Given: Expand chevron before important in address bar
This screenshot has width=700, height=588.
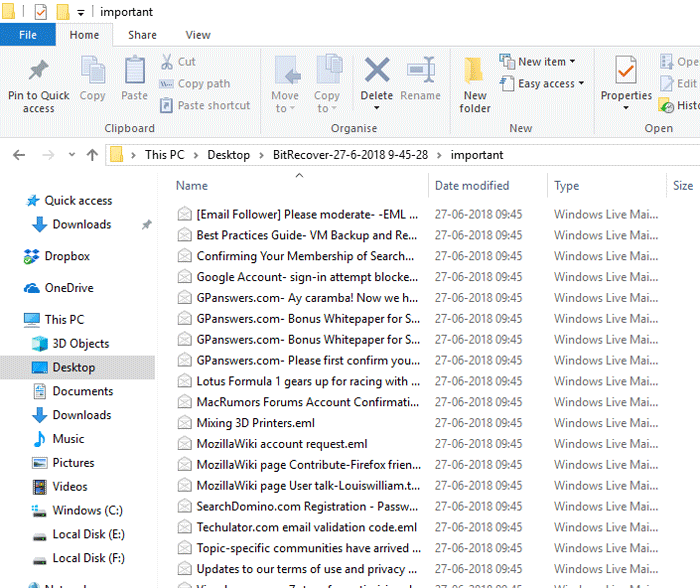Looking at the screenshot, I should coord(439,155).
